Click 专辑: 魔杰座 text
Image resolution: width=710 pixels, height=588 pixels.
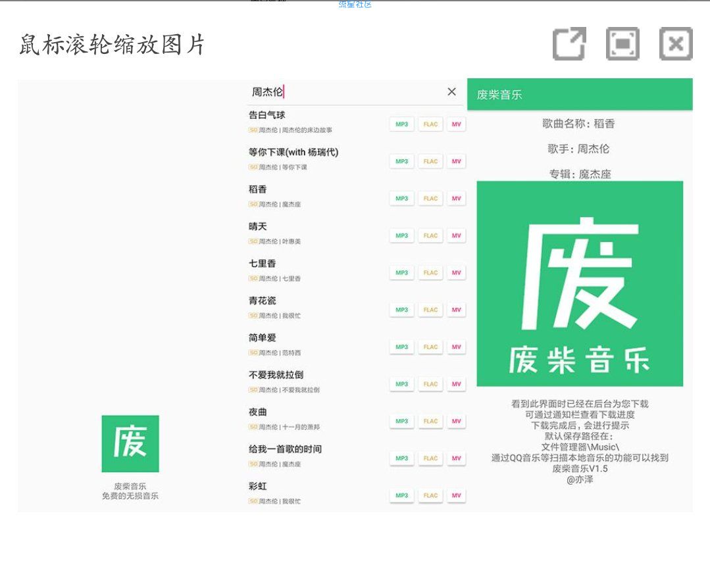(x=580, y=174)
